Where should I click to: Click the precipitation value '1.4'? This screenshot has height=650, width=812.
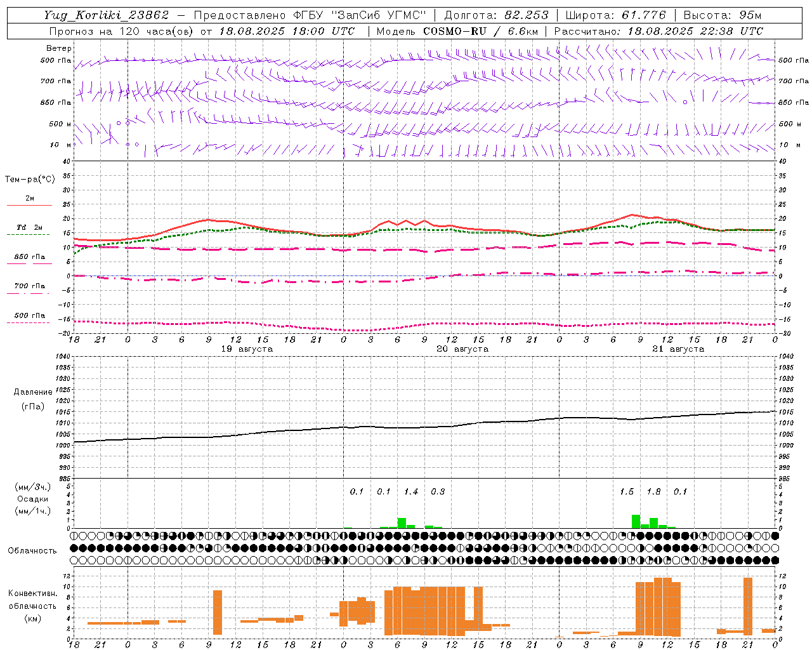(411, 492)
